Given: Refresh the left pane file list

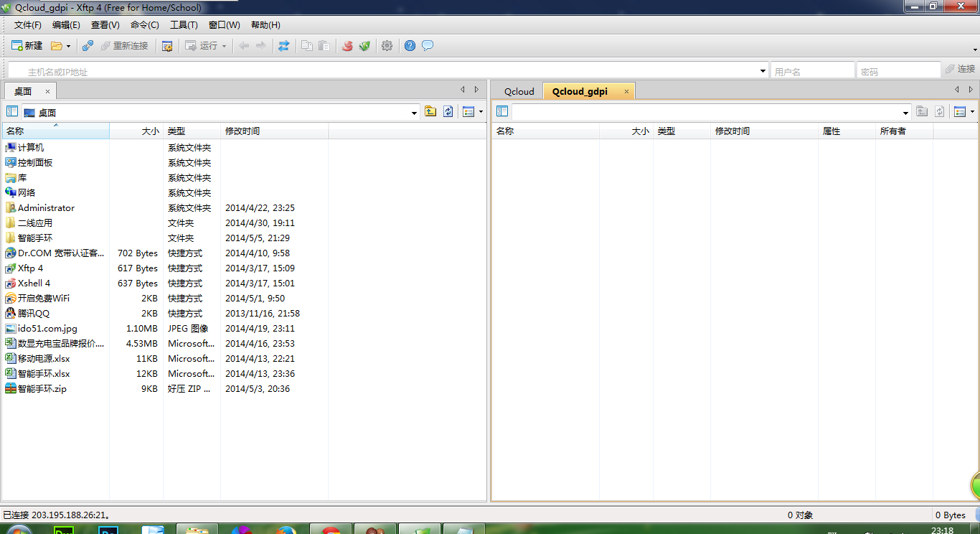Looking at the screenshot, I should 448,111.
